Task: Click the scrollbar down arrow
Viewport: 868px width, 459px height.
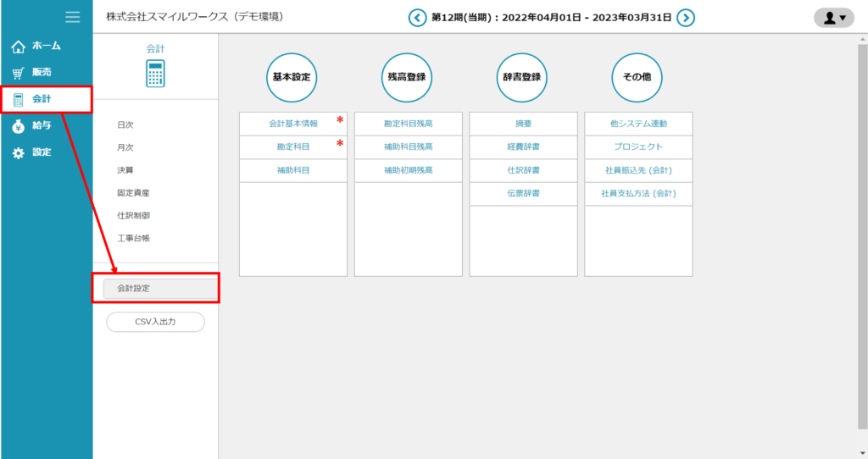Action: click(862, 453)
